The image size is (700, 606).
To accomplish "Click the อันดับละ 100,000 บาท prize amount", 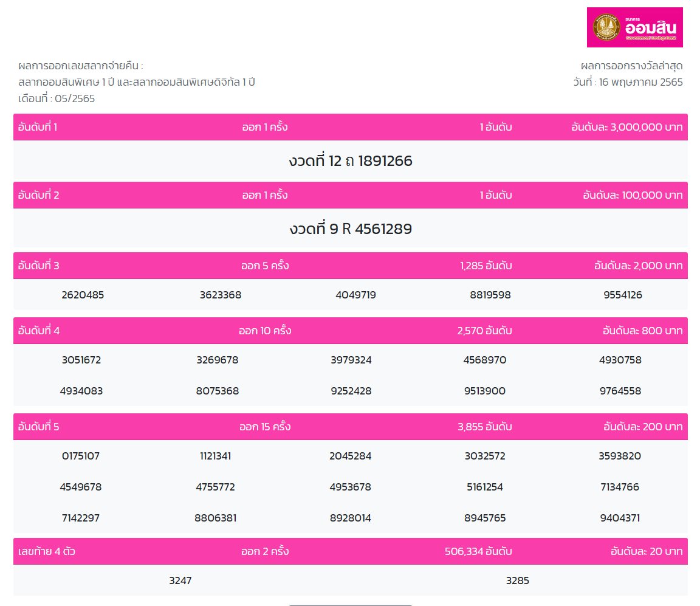I will click(633, 195).
